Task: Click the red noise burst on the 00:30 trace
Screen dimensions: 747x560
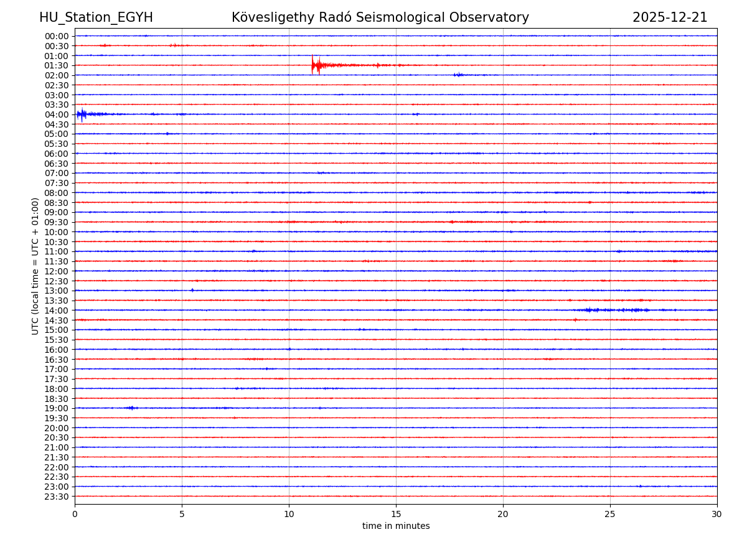Action: [105, 45]
